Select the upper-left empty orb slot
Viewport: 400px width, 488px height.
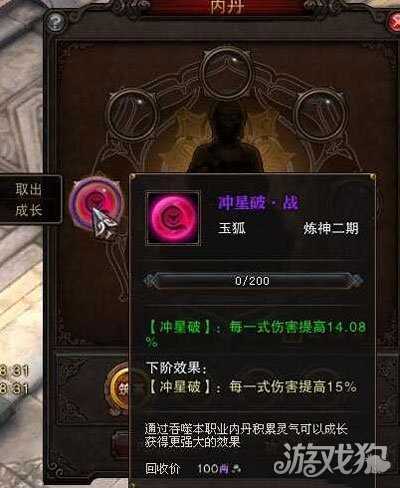tap(135, 113)
